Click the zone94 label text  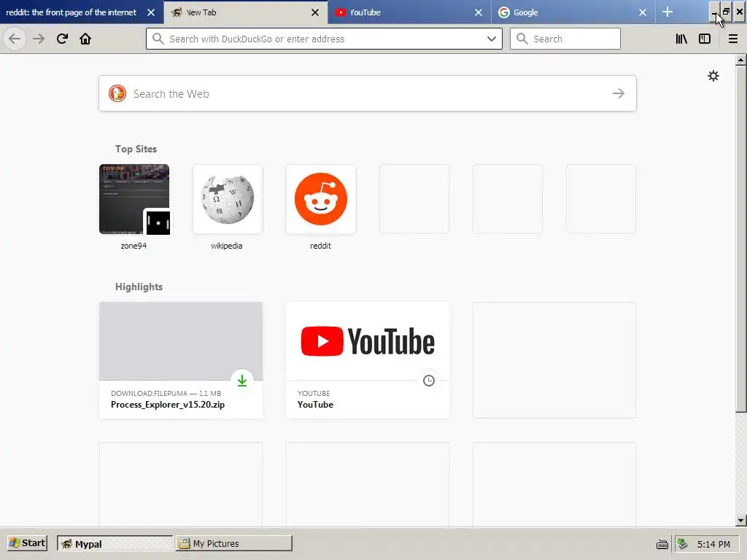[133, 246]
